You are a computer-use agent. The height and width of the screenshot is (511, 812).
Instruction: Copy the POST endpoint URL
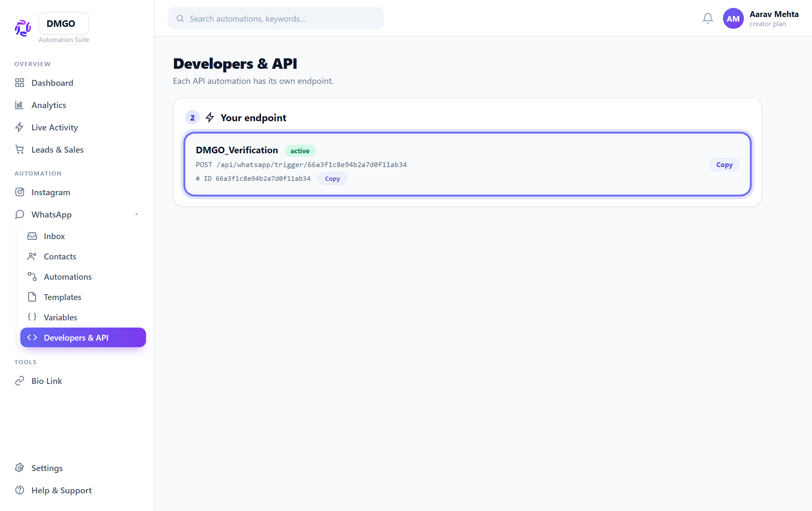(724, 164)
